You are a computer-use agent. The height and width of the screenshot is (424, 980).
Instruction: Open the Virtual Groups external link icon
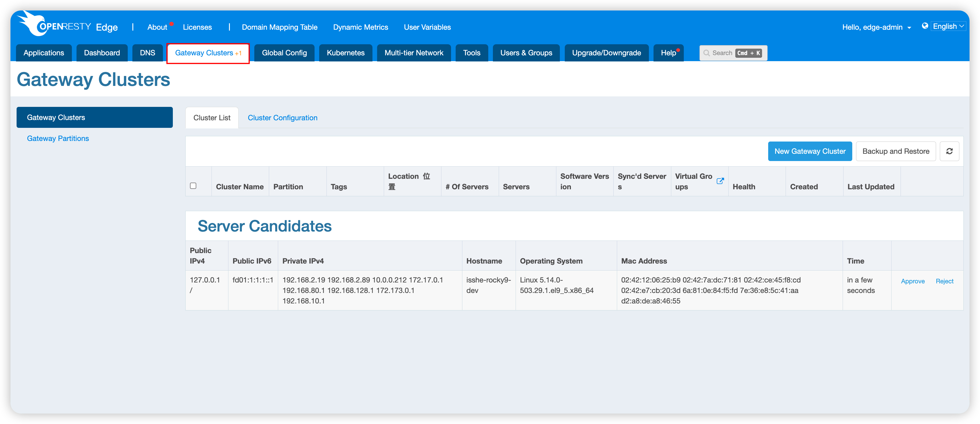click(x=720, y=181)
